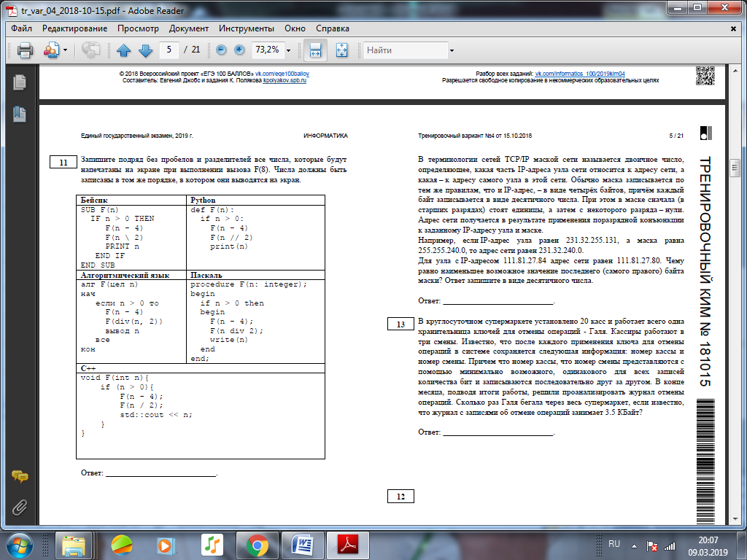Click the task number 12 box
The height and width of the screenshot is (560, 747).
[x=400, y=496]
